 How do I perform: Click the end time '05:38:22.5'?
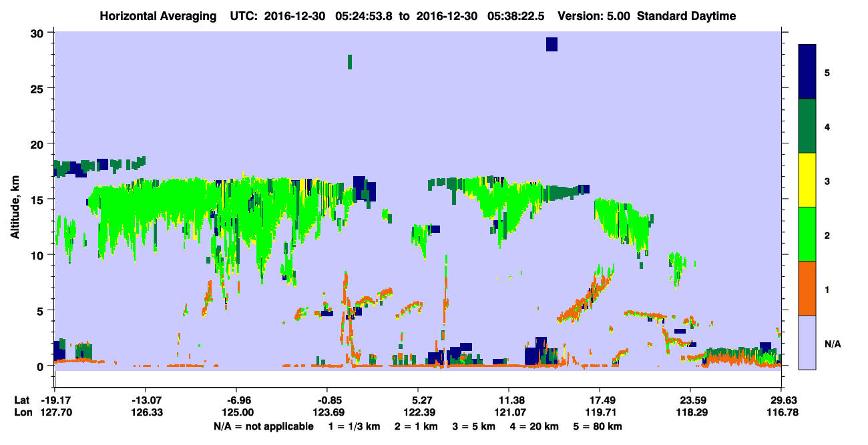coord(516,16)
